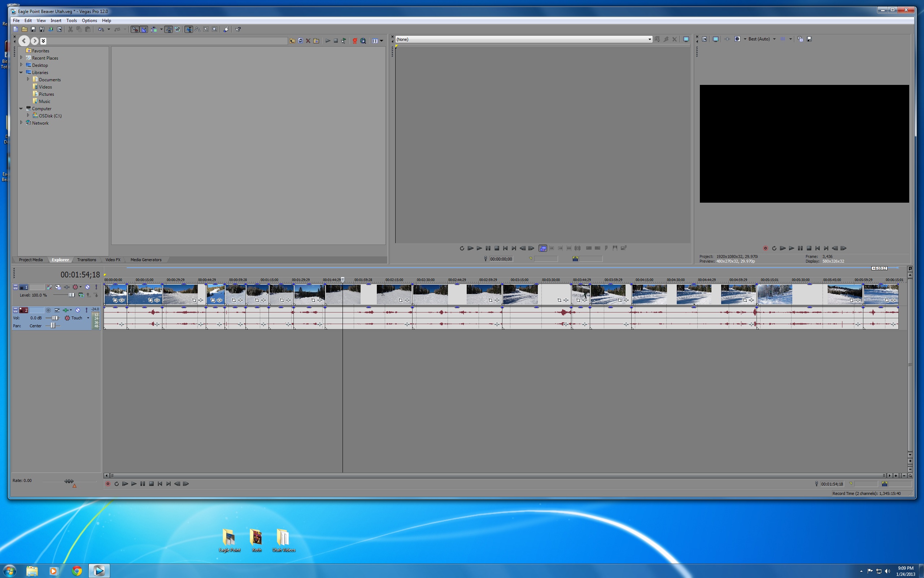Save the project with the floppy disk icon
Image resolution: width=924 pixels, height=578 pixels.
click(33, 29)
